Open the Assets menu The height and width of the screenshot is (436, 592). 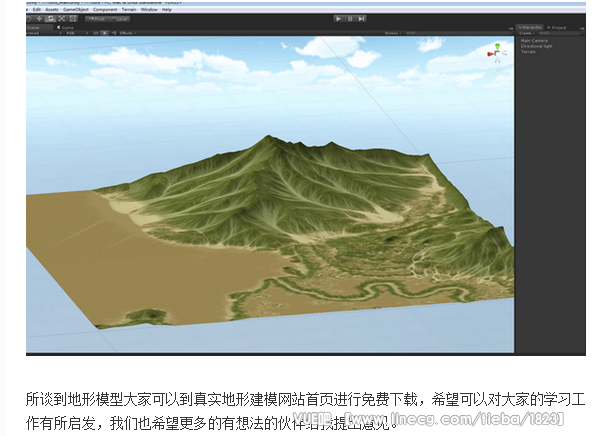pyautogui.click(x=52, y=9)
